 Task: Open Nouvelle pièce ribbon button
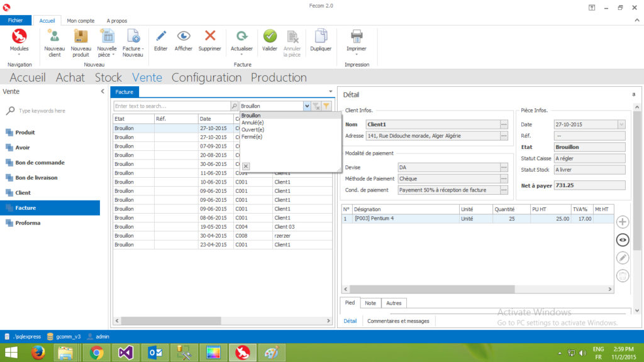107,43
